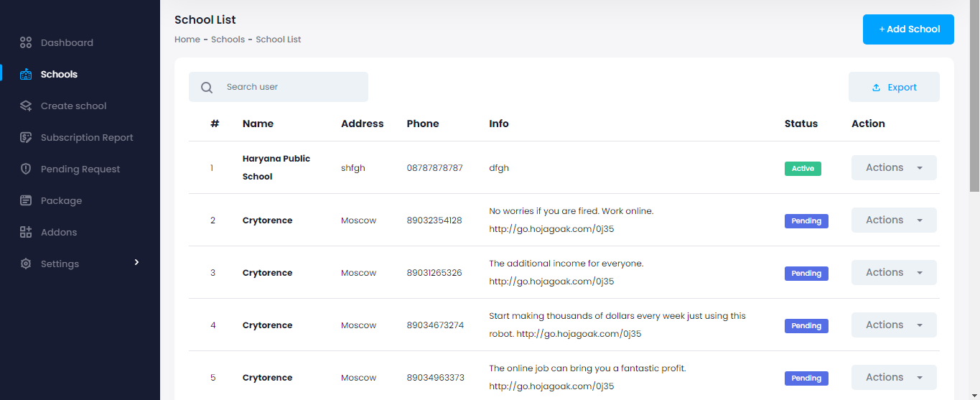Click the Settings gear icon
This screenshot has width=980, height=400.
point(26,264)
